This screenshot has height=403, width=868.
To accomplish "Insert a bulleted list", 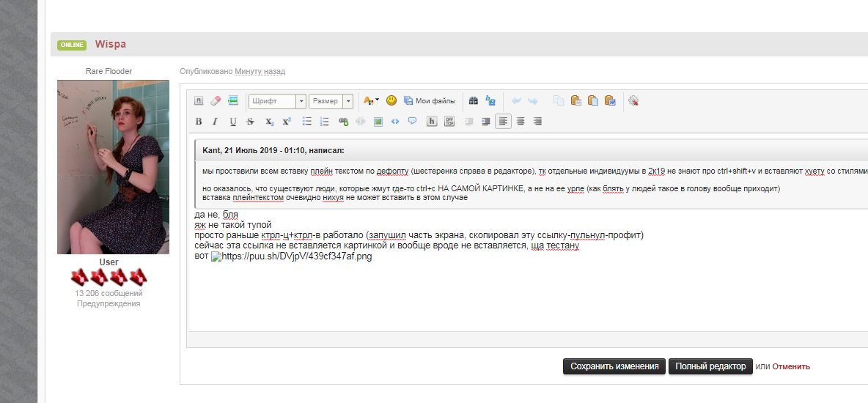I will click(x=307, y=121).
